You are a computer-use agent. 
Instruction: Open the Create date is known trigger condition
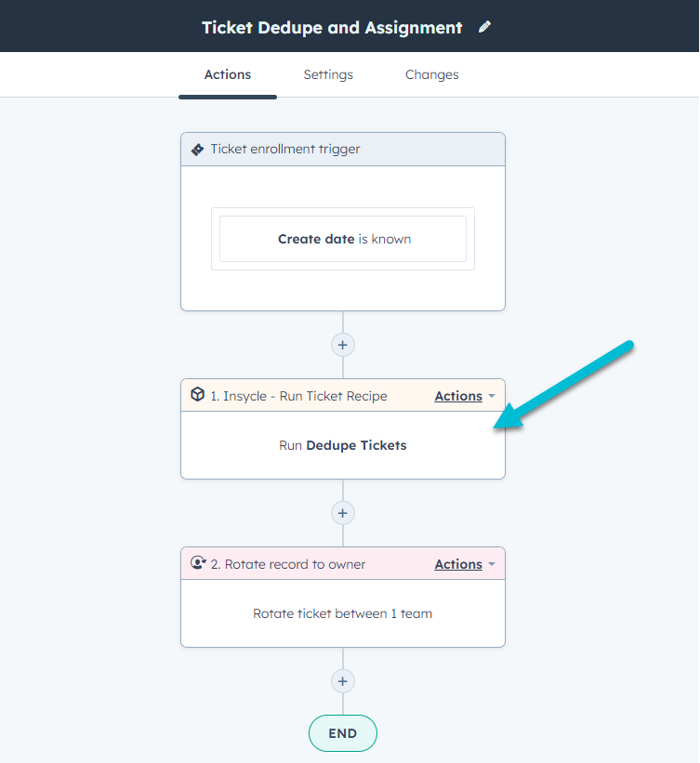coord(342,239)
